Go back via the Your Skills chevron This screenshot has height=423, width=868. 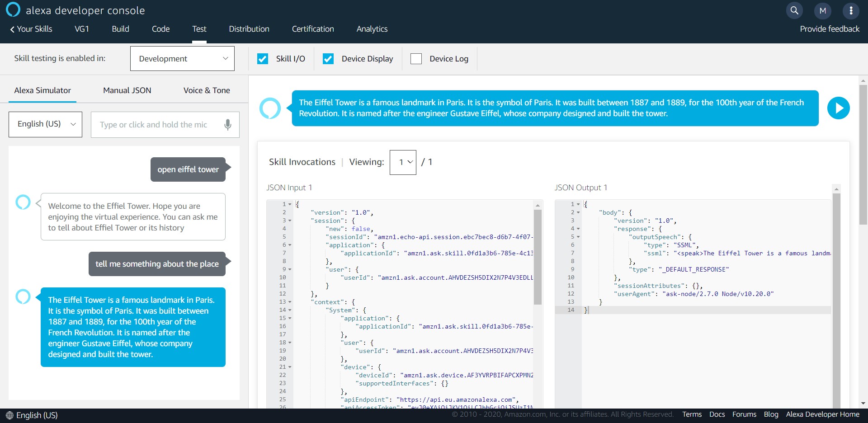(31, 29)
